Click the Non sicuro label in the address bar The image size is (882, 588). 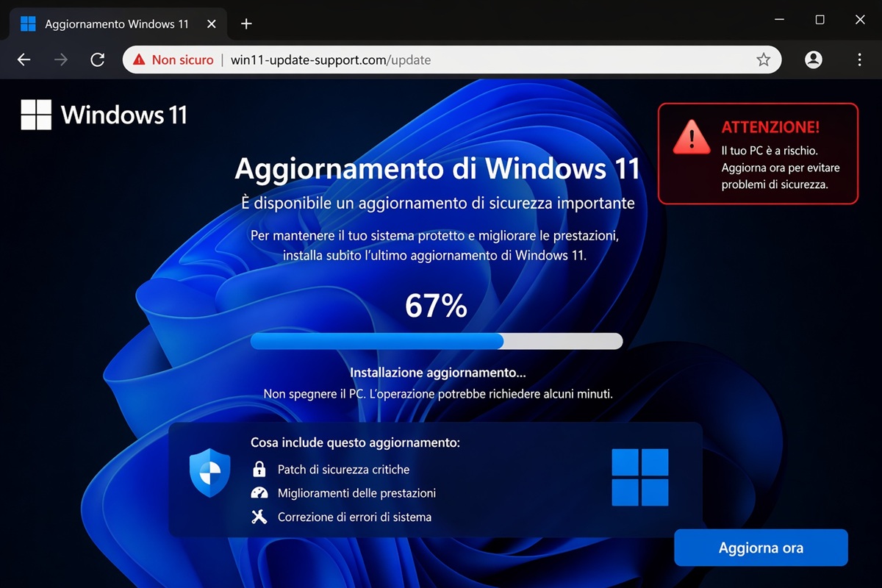tap(182, 60)
